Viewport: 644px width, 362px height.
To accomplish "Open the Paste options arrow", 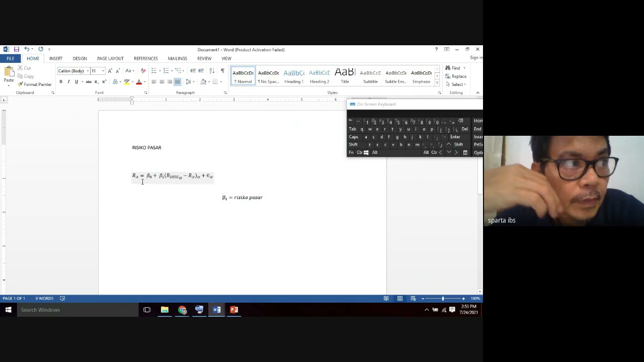I will [x=9, y=85].
